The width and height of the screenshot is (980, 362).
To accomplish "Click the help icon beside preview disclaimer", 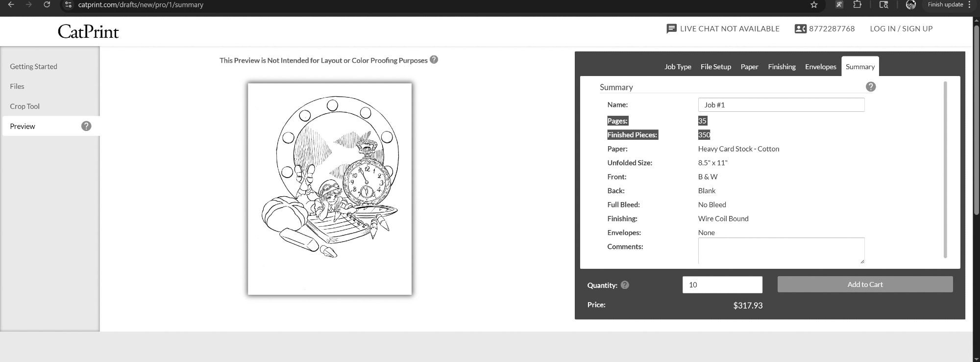I will [434, 60].
